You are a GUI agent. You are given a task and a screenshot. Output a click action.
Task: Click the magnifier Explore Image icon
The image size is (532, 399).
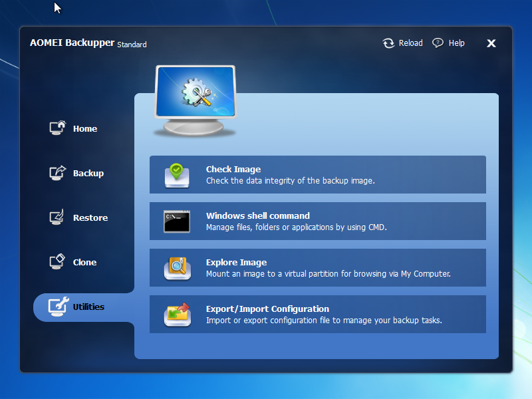point(178,268)
